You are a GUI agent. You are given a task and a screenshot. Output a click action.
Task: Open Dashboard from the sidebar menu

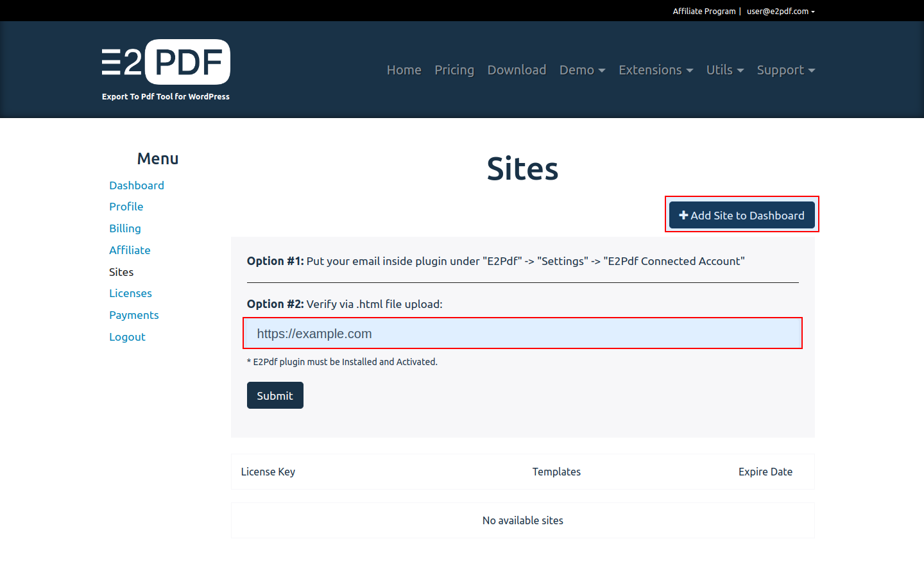tap(137, 185)
